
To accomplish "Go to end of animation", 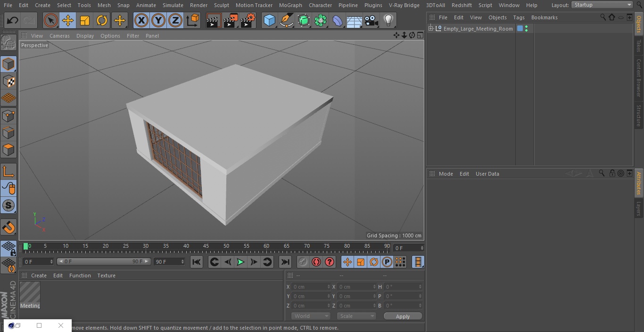I will tap(285, 262).
